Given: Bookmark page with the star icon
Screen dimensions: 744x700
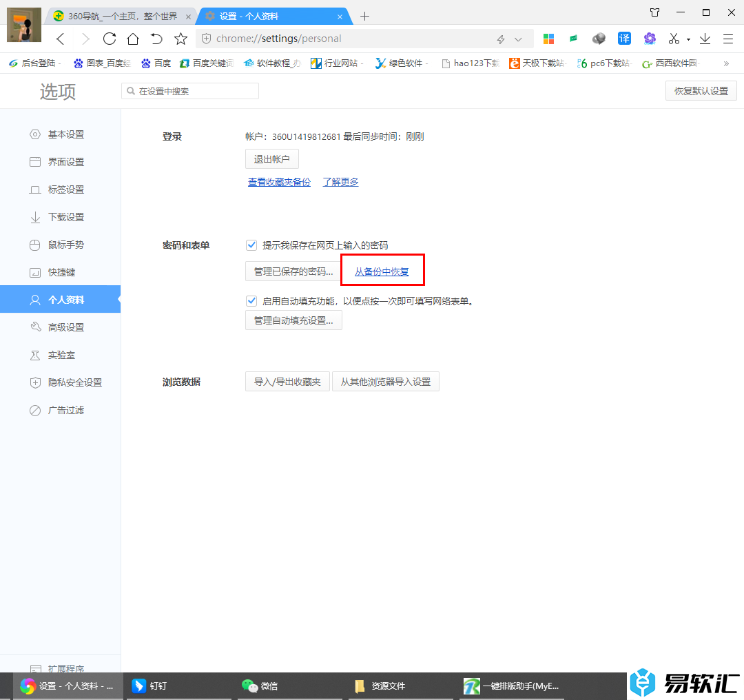Looking at the screenshot, I should [180, 39].
